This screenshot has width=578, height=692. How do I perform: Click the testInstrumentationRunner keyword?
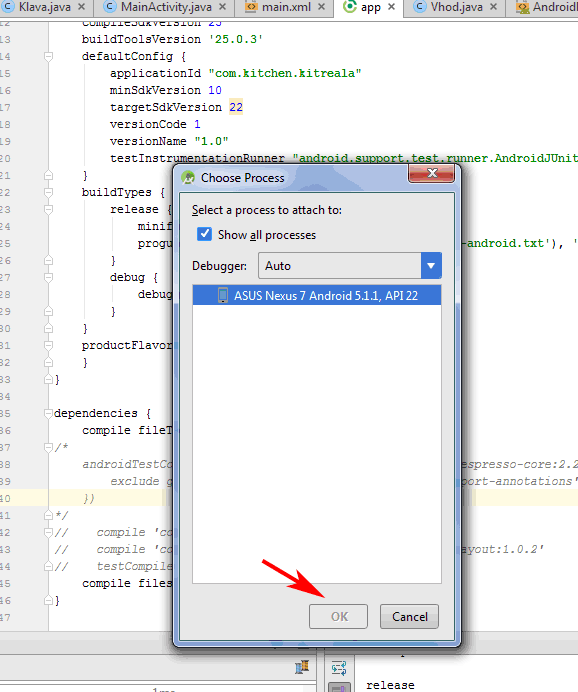[197, 158]
